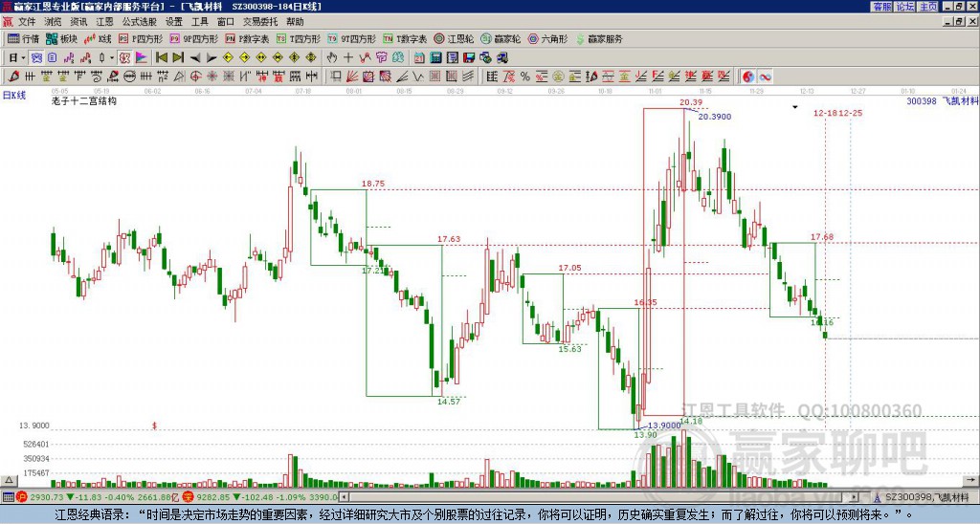The image size is (980, 524).
Task: Click the 客服 link in title bar
Action: coord(881,7)
